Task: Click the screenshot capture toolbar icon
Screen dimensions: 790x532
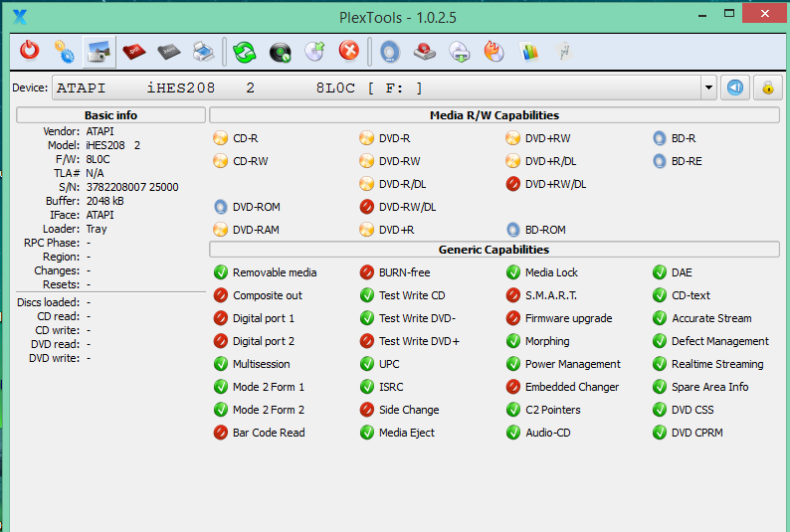Action: tap(99, 52)
